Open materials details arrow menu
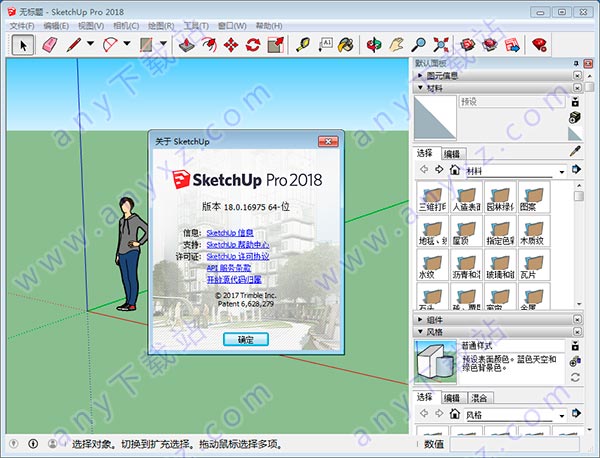 click(576, 169)
